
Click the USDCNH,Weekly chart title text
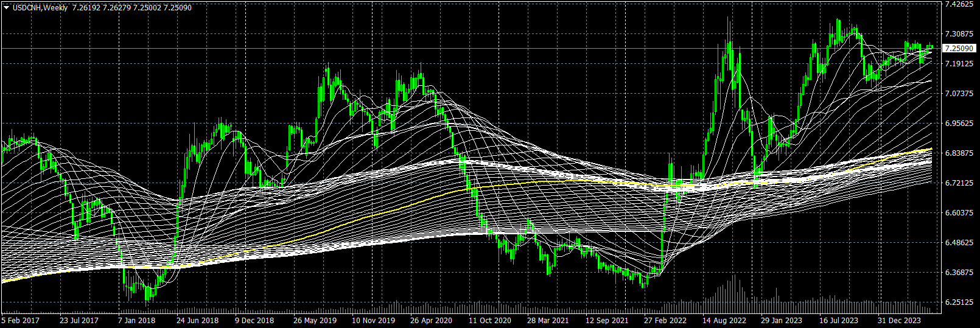[40, 8]
